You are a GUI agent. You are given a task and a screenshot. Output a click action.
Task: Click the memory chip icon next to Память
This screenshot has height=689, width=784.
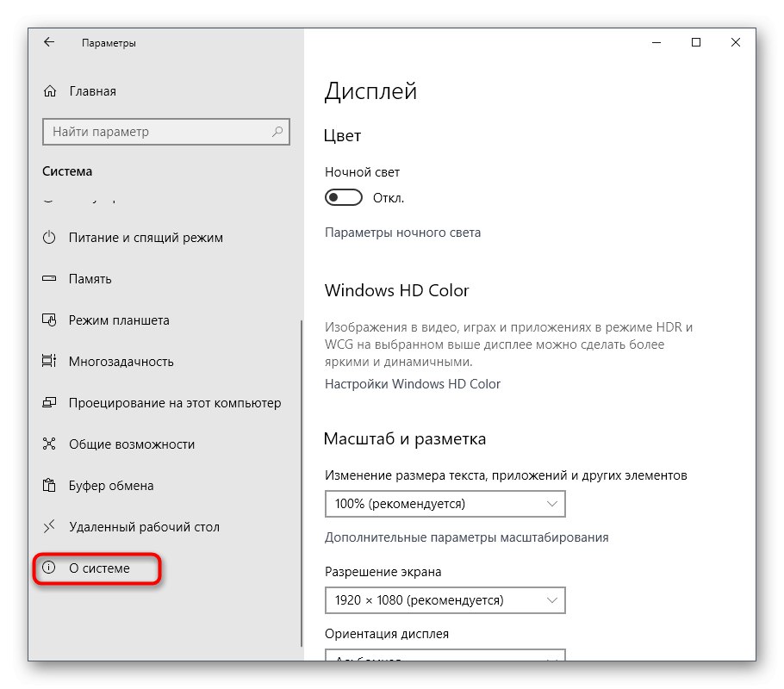(47, 279)
